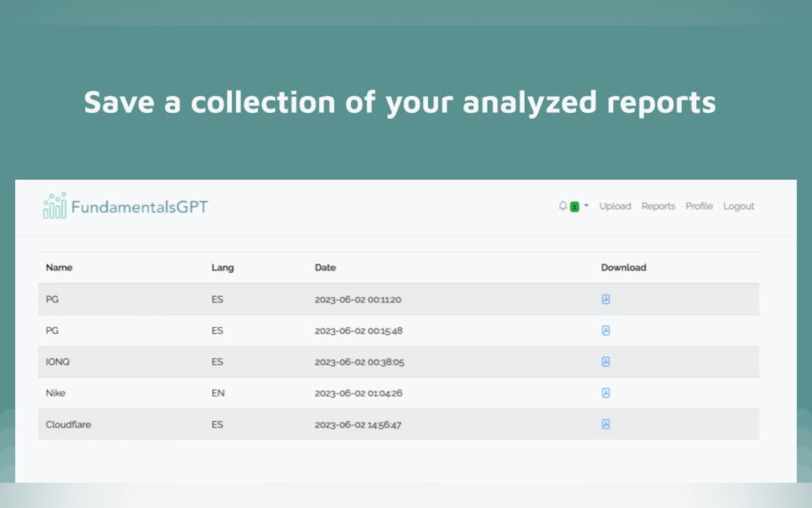Viewport: 812px width, 508px height.
Task: Click the Name column header
Action: (x=59, y=267)
